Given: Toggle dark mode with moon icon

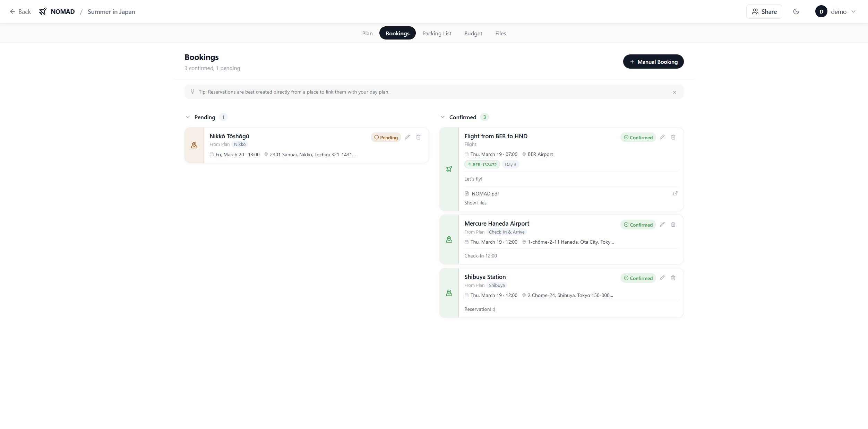Looking at the screenshot, I should coord(796,11).
